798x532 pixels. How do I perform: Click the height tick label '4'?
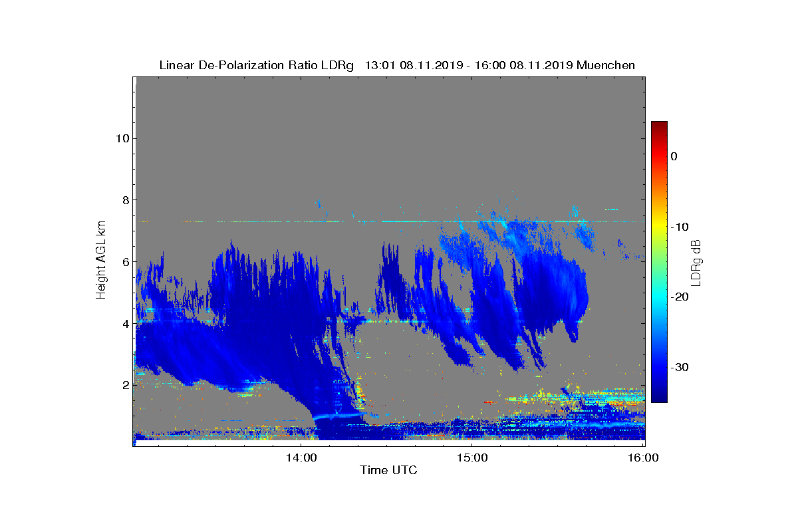click(x=124, y=324)
